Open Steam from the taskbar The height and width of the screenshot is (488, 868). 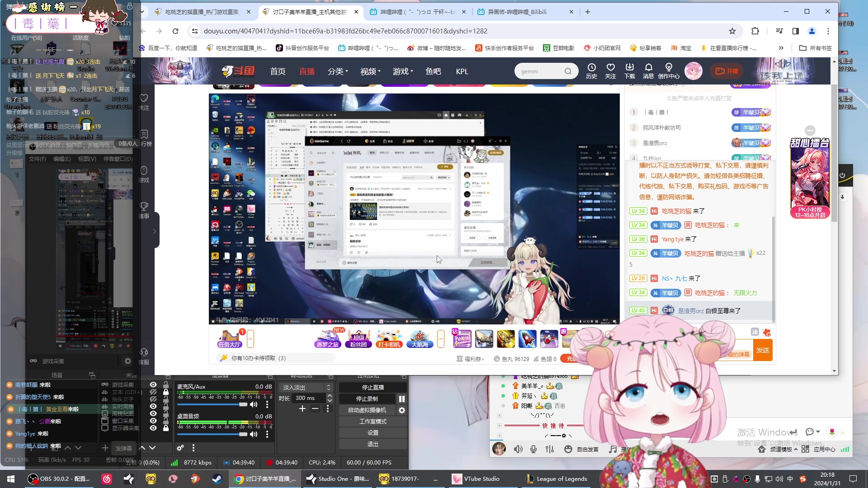[217, 479]
